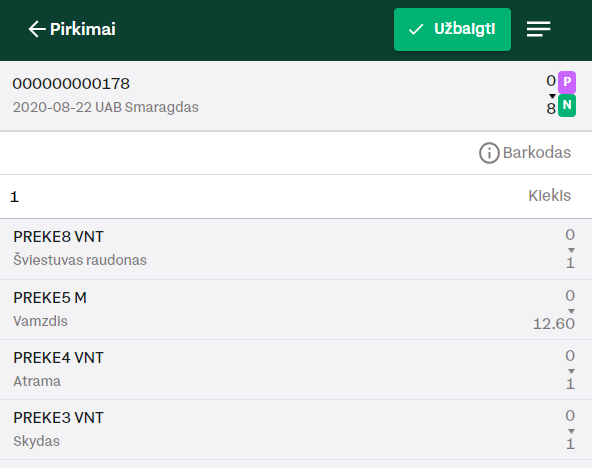Click the arrow in Skydas quantity
The width and height of the screenshot is (597, 469).
click(571, 431)
